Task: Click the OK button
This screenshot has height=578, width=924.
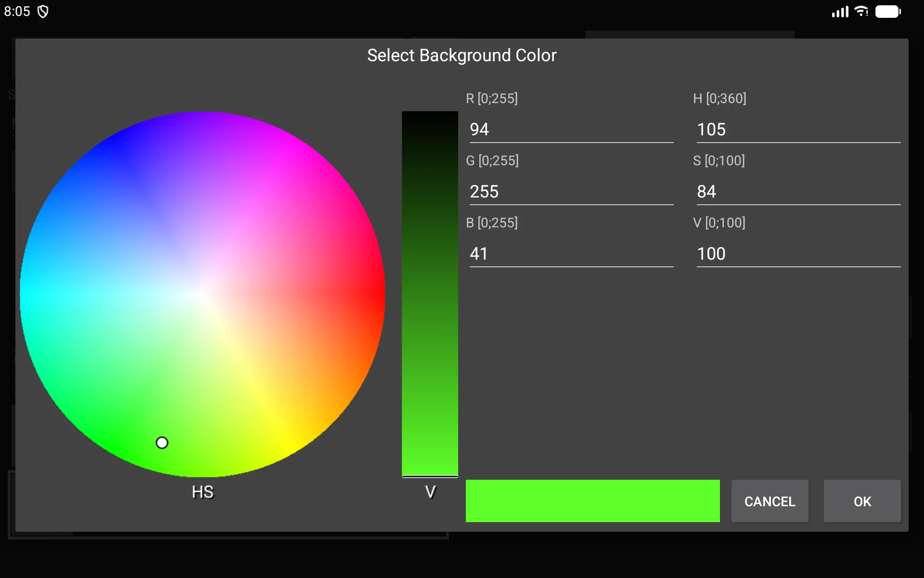Action: click(x=862, y=501)
